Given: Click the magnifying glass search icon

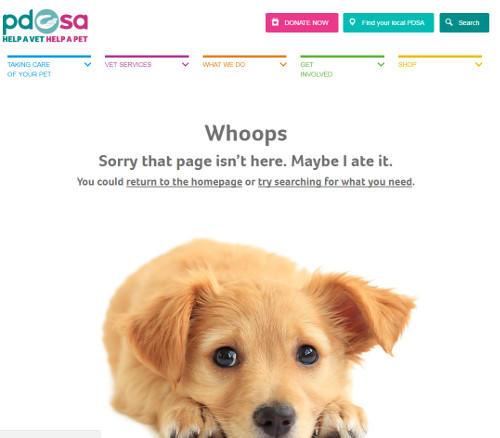Looking at the screenshot, I should pos(449,22).
